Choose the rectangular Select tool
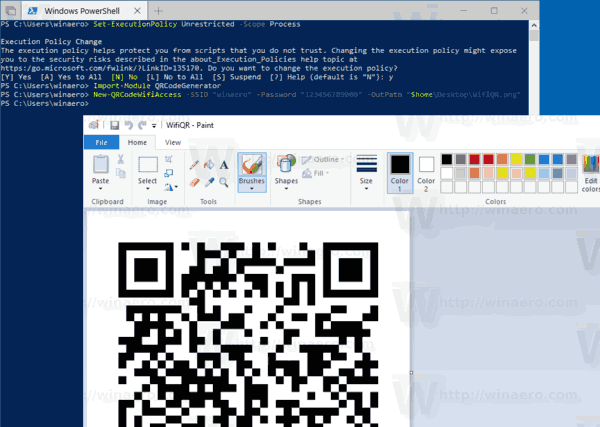This screenshot has width=600, height=427. [148, 165]
